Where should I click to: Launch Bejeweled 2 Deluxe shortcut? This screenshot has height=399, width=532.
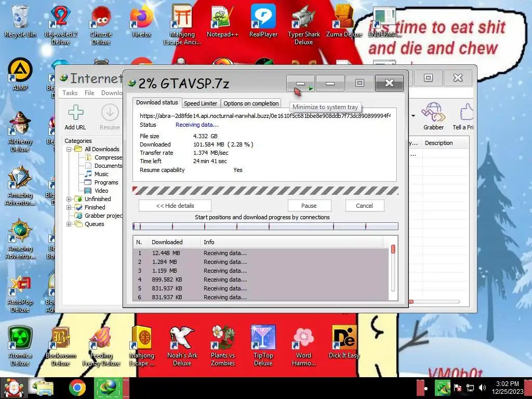point(60,24)
